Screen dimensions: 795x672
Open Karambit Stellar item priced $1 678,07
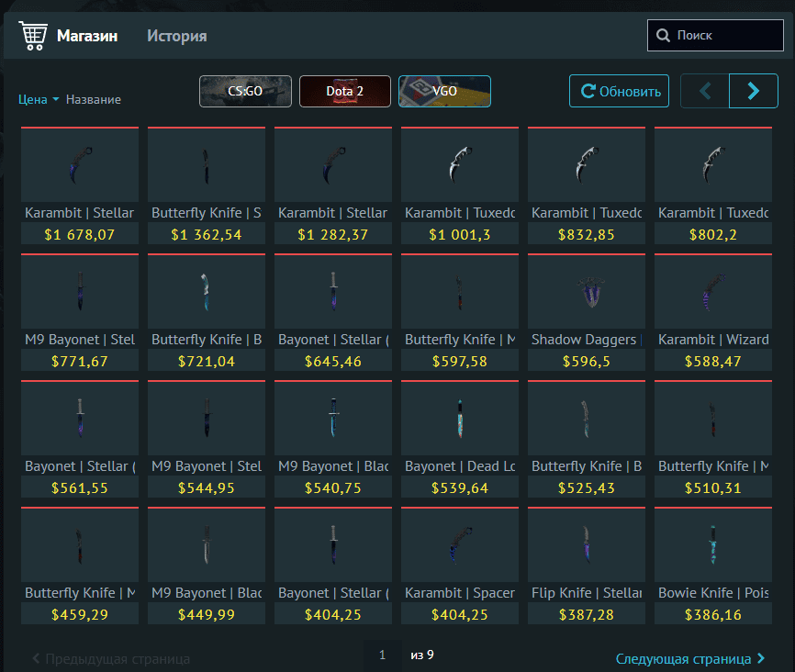(80, 185)
